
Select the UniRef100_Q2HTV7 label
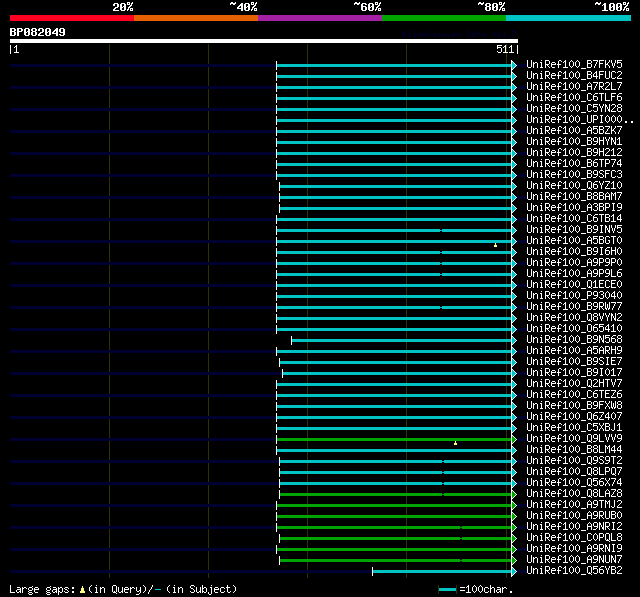[574, 384]
